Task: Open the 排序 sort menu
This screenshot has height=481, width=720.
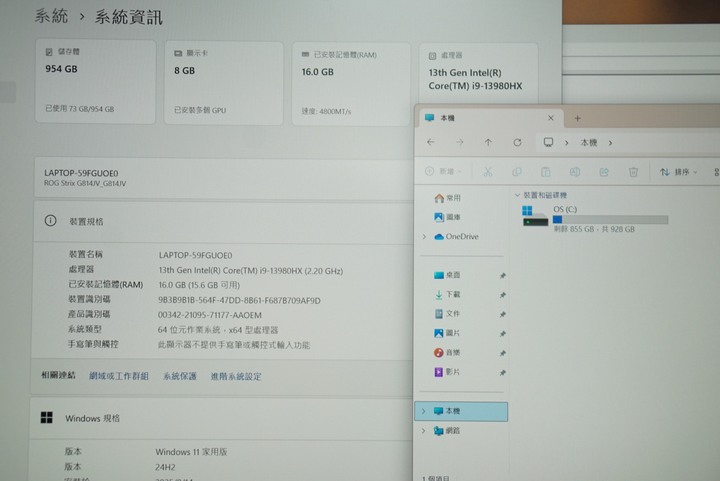Action: pos(678,172)
